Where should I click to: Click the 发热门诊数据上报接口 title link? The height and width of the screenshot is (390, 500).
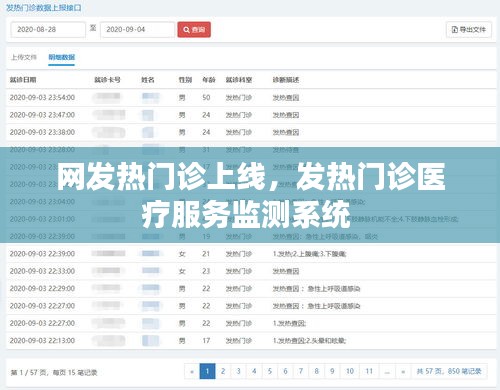click(44, 8)
